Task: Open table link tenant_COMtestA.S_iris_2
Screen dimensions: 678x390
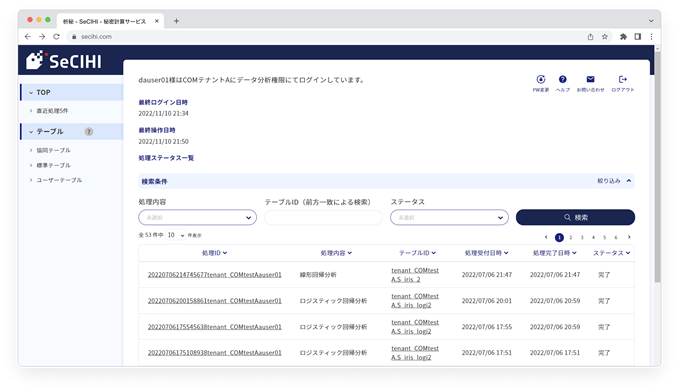Action: pos(415,275)
